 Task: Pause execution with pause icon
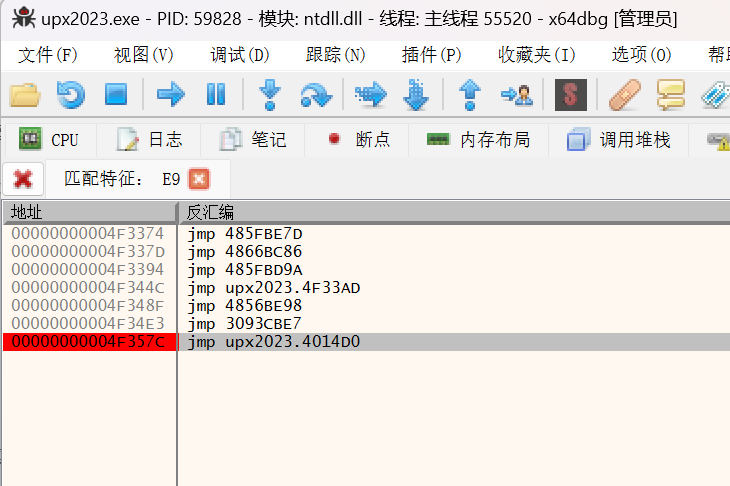click(216, 94)
